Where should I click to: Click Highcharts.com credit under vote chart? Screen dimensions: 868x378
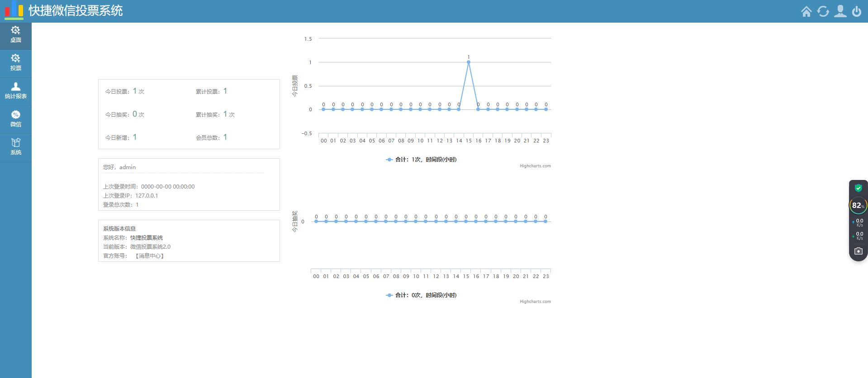point(535,166)
